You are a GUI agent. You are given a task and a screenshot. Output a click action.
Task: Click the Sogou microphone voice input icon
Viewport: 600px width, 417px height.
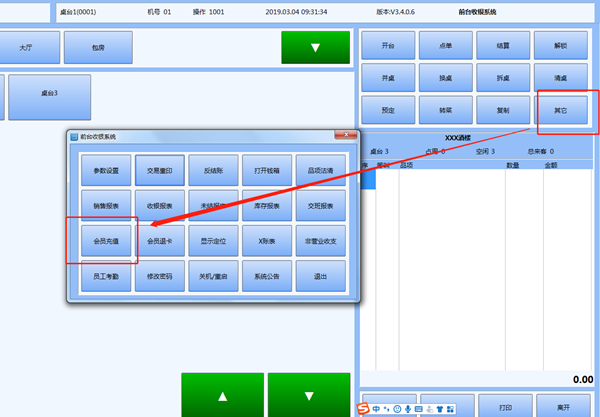(408, 409)
